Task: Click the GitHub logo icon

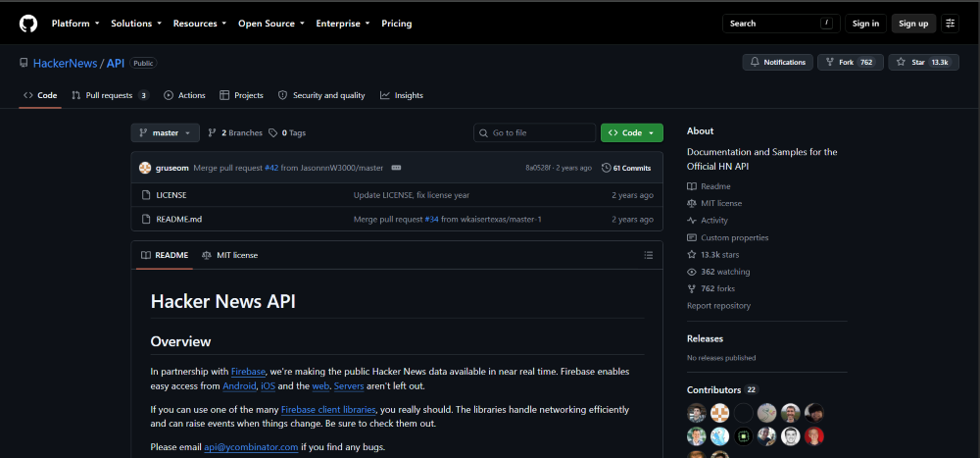Action: coord(28,24)
